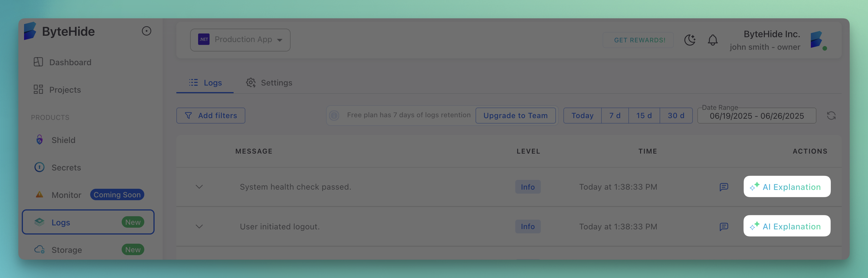
Task: Expand the System health check log row
Action: point(199,187)
